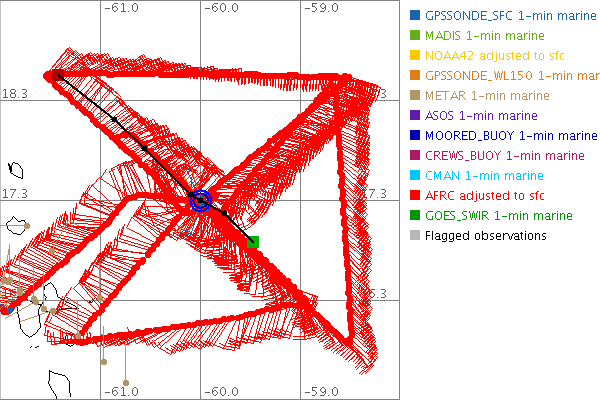600x400 pixels.
Task: Open the 'GOES_SWIR 1-min marine' legend entry
Action: pos(498,216)
